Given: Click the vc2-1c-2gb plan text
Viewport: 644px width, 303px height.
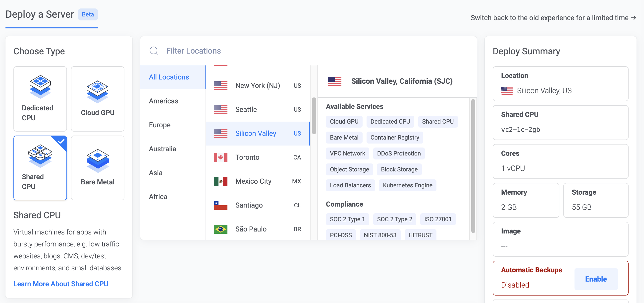Looking at the screenshot, I should (x=521, y=130).
